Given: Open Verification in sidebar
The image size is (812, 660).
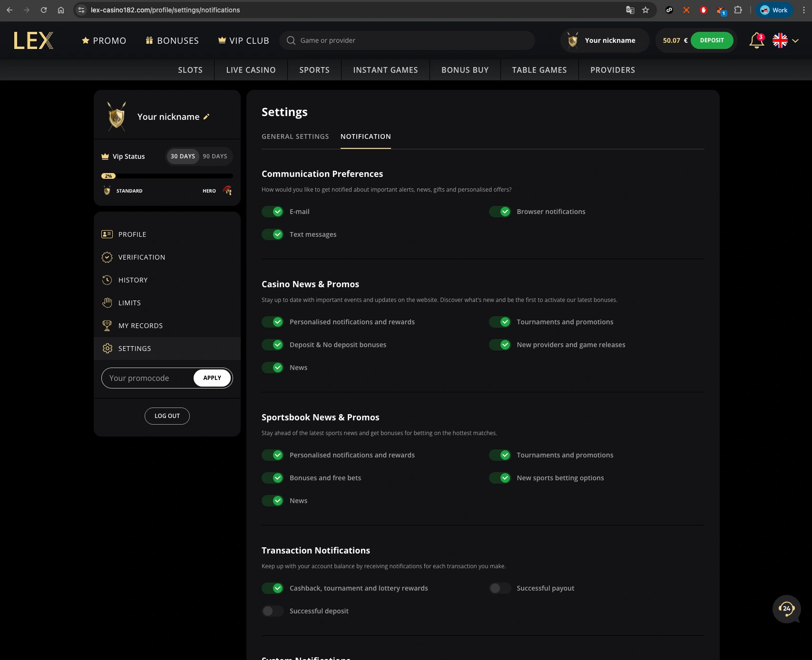Looking at the screenshot, I should [x=167, y=257].
